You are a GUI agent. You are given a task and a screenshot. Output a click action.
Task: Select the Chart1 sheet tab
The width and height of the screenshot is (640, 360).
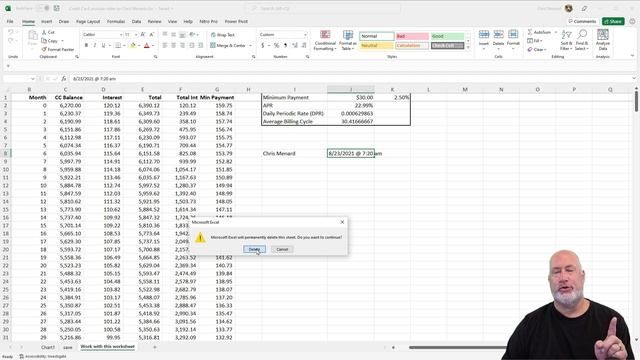coord(48,347)
